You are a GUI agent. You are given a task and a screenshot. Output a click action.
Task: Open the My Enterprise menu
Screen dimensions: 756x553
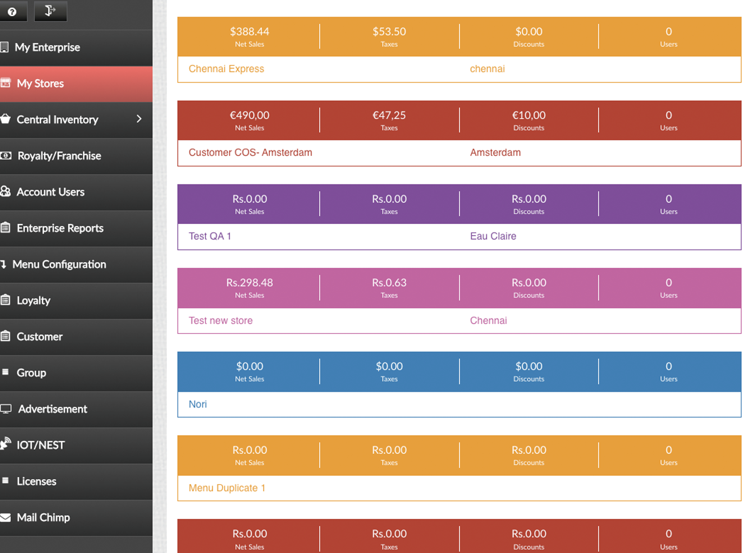(76, 47)
